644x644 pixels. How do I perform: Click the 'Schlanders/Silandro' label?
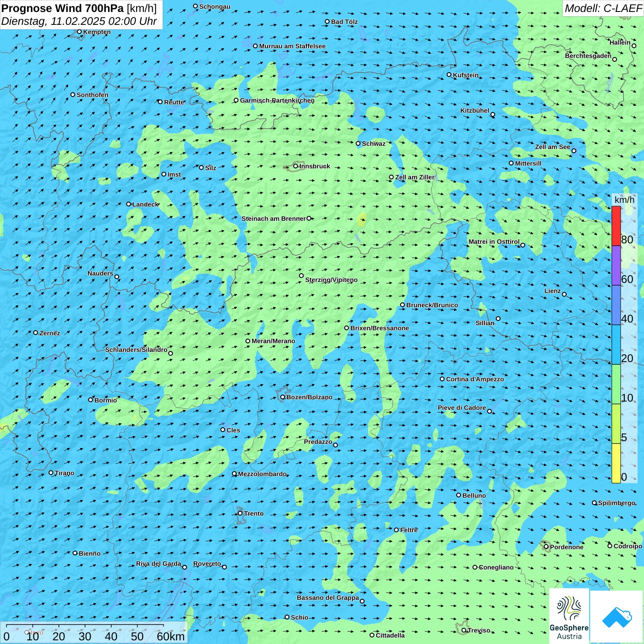136,350
